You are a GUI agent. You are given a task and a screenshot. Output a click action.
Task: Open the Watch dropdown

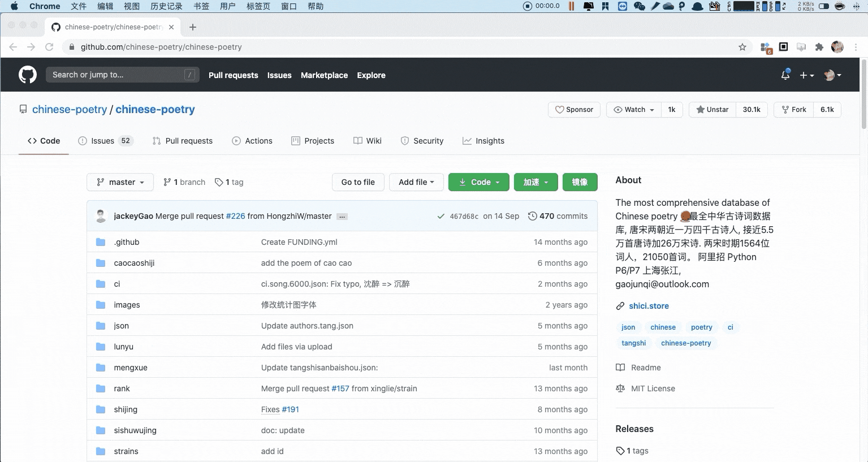click(x=633, y=109)
